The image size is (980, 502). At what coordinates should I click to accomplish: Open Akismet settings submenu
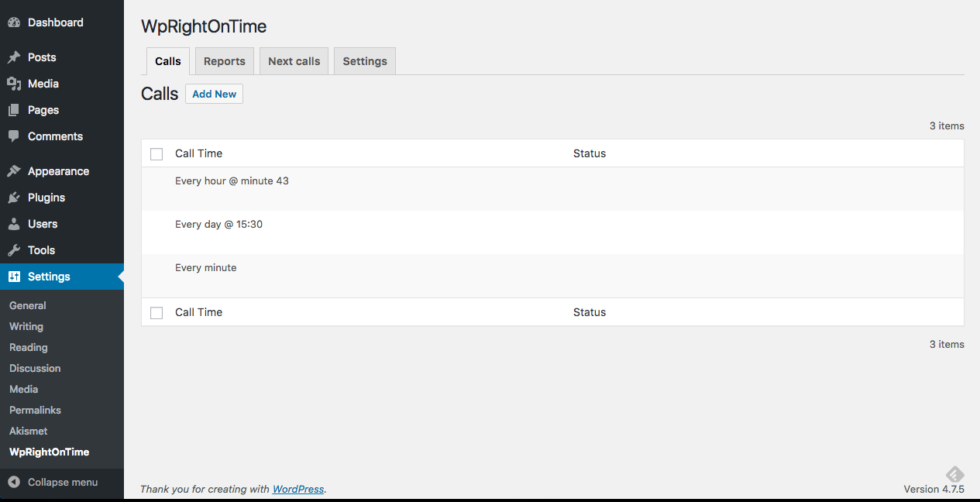[x=29, y=432]
